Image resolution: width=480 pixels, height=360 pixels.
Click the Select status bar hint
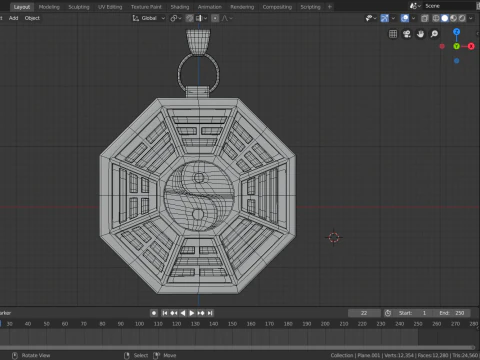[136, 355]
